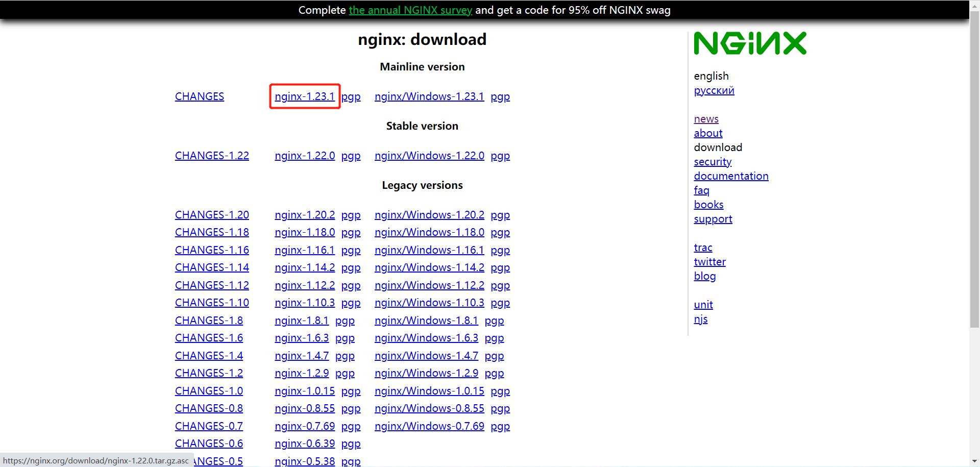
Task: Download nginx-1.14.2
Action: click(x=305, y=267)
